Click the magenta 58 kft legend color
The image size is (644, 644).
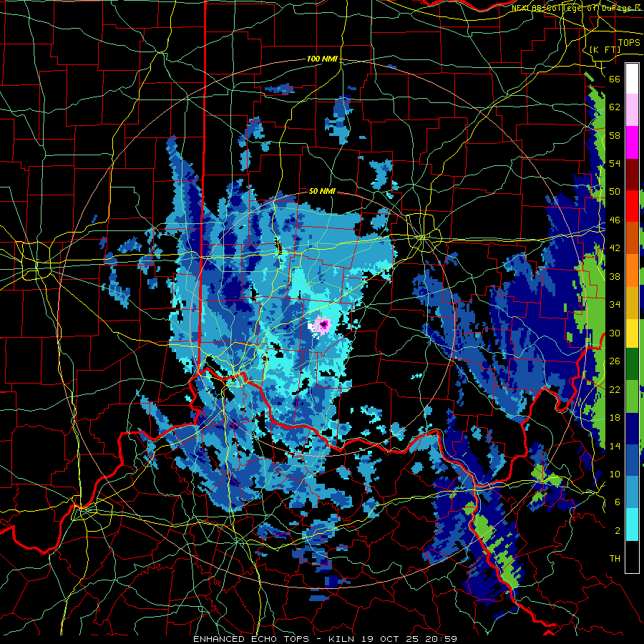point(632,142)
